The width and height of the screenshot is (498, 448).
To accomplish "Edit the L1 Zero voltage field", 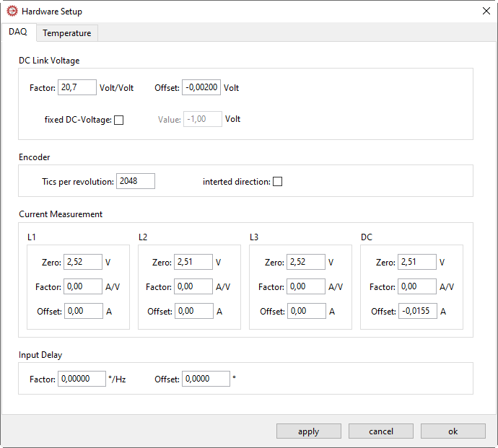I will point(83,262).
